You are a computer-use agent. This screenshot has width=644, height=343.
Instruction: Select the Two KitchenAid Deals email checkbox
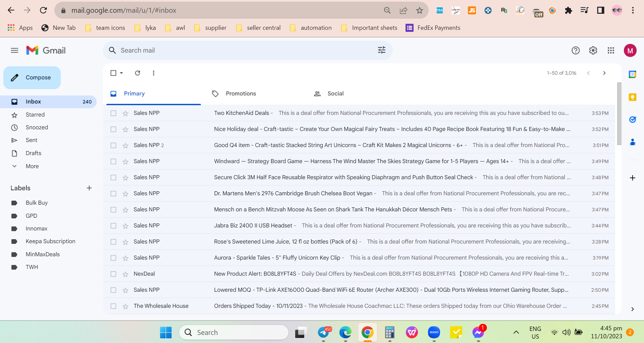[x=113, y=113]
